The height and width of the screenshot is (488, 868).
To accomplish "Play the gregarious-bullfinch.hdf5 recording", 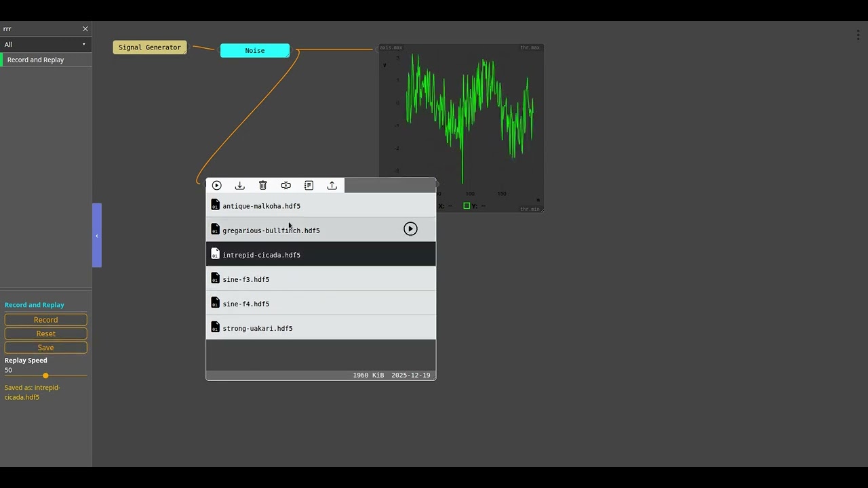I will point(410,229).
